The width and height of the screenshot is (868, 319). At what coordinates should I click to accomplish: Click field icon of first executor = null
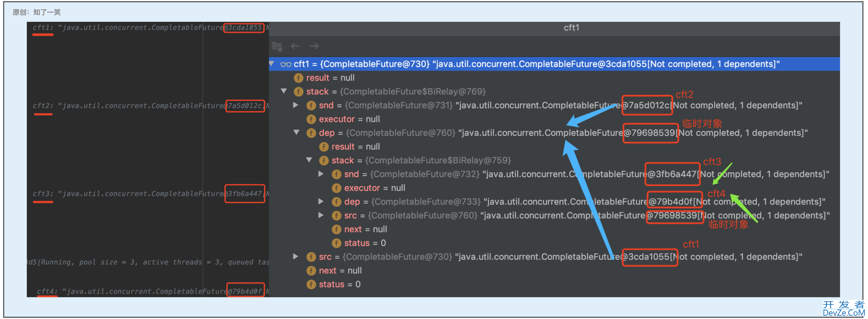(x=311, y=119)
